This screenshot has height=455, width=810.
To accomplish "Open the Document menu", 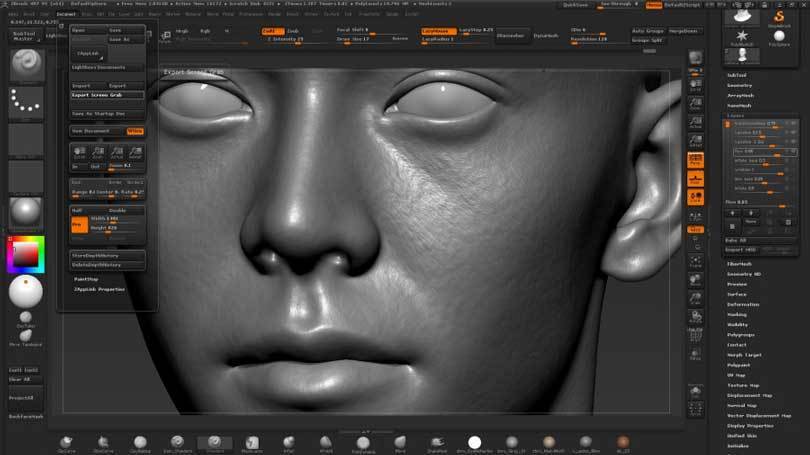I will [66, 15].
